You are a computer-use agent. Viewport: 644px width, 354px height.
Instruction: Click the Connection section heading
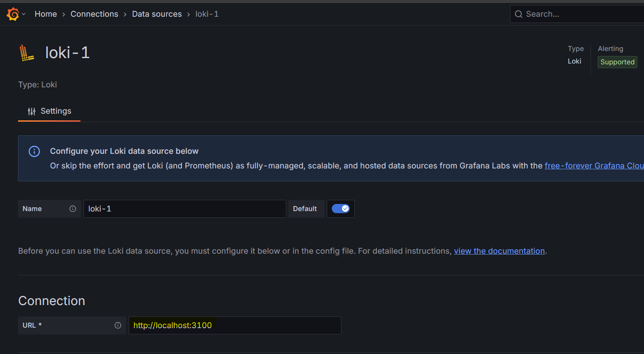[x=52, y=301]
